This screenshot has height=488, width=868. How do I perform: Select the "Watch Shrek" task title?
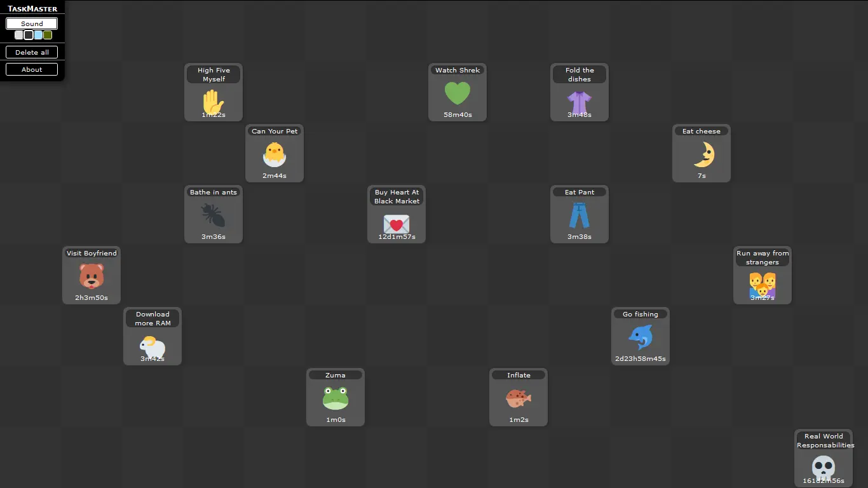coord(458,70)
